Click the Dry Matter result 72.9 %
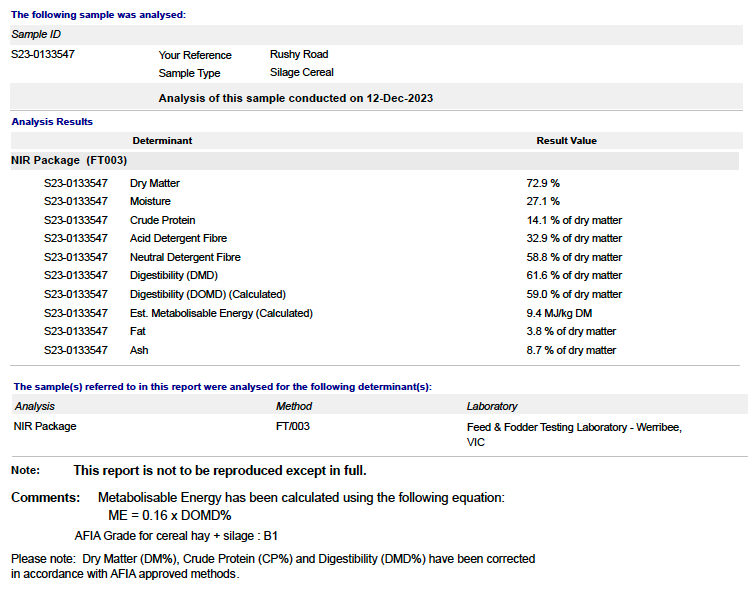Viewport: 748px width, 591px height. [543, 184]
